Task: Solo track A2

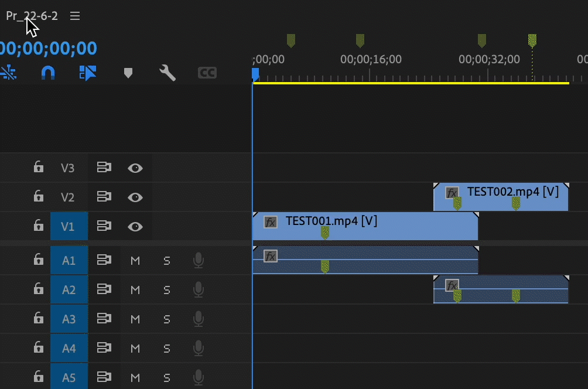Action: [x=167, y=290]
